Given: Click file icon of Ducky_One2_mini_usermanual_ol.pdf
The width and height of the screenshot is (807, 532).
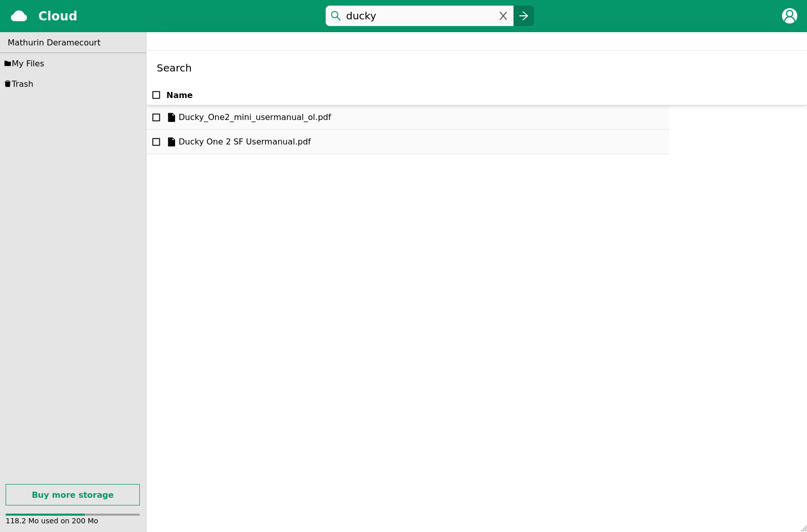Looking at the screenshot, I should coord(172,117).
